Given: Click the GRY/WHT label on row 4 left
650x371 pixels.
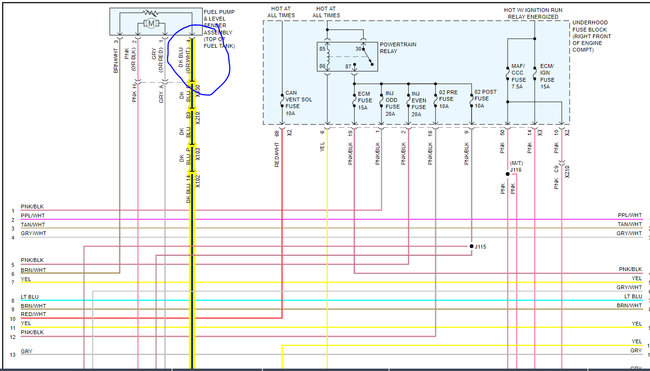Looking at the screenshot, I should click(x=33, y=233).
